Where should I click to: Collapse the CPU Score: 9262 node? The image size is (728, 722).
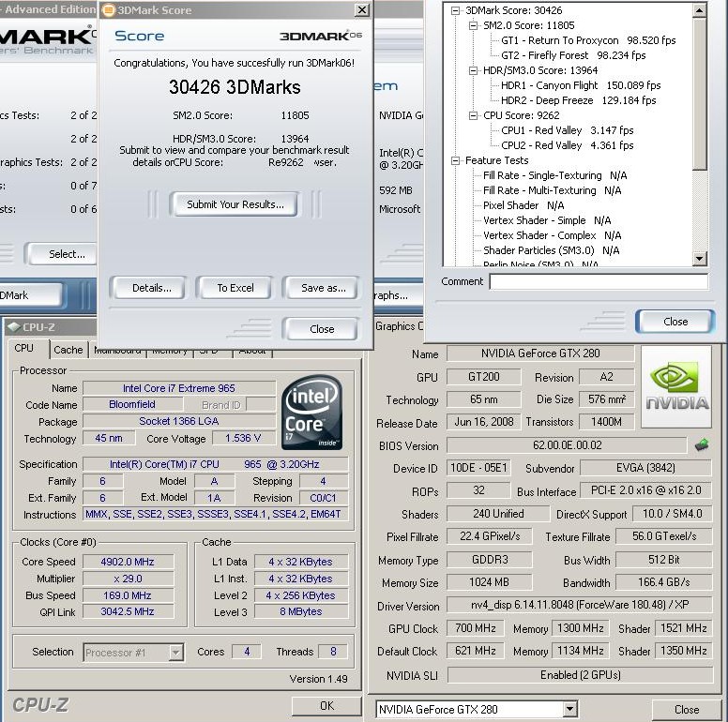(473, 115)
